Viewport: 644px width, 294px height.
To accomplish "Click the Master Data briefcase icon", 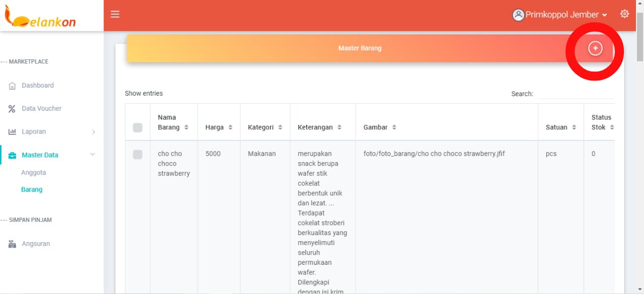I will (13, 155).
